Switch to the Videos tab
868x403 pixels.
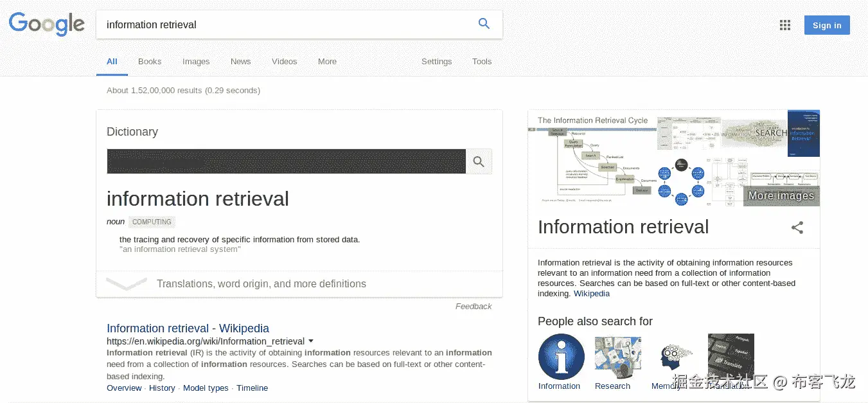click(x=284, y=62)
